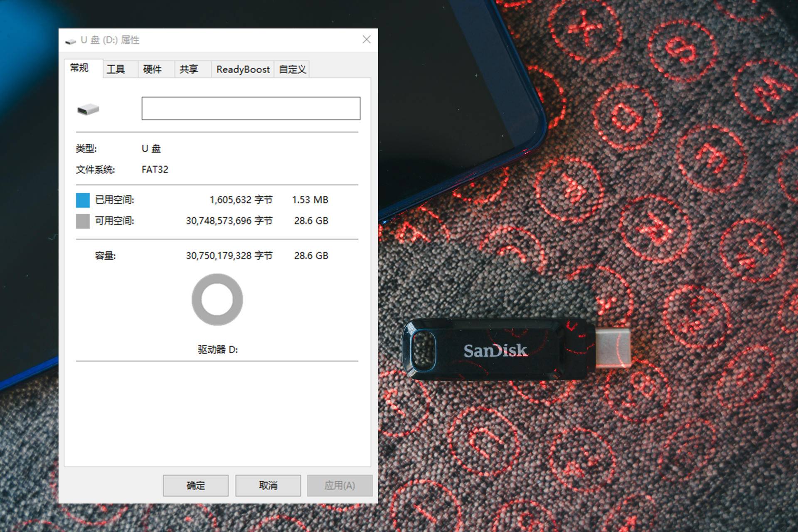Viewport: 798px width, 532px height.
Task: Open the 自定义 tab
Action: point(291,69)
